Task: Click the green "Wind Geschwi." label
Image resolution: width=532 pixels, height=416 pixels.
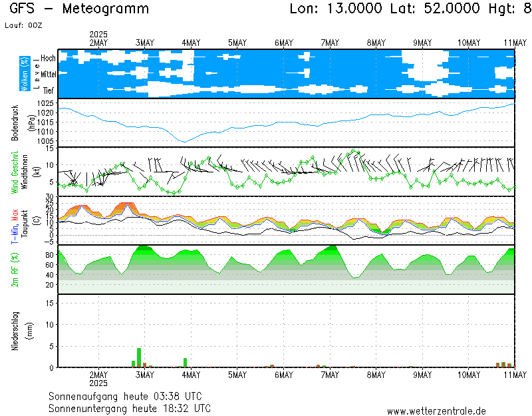Action: coord(15,172)
